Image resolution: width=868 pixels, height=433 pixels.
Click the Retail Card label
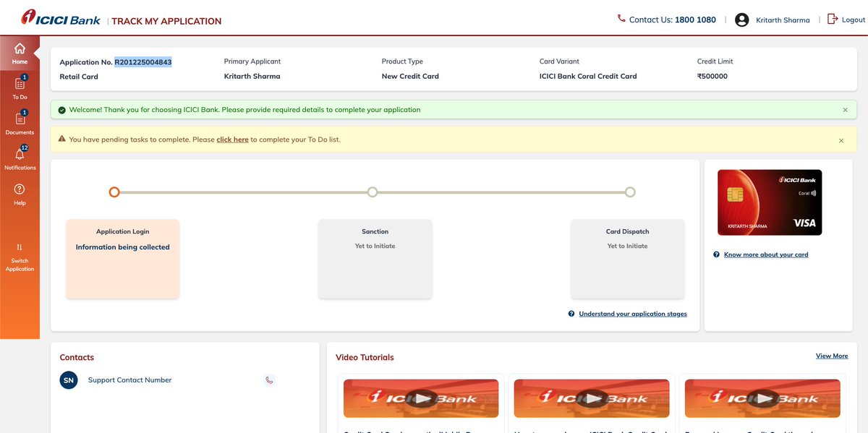click(x=79, y=77)
